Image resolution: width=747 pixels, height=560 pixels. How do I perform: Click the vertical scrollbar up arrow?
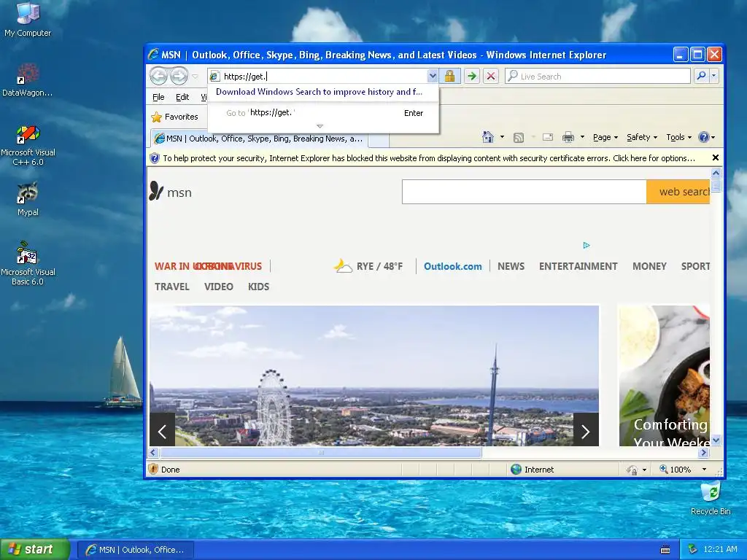[x=716, y=174]
